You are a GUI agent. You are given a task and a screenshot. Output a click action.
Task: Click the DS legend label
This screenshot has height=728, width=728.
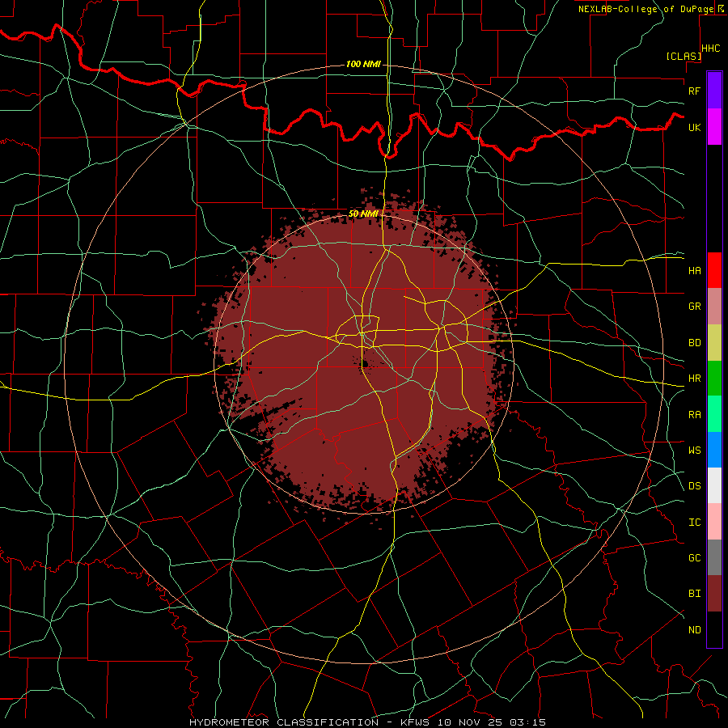pyautogui.click(x=694, y=486)
